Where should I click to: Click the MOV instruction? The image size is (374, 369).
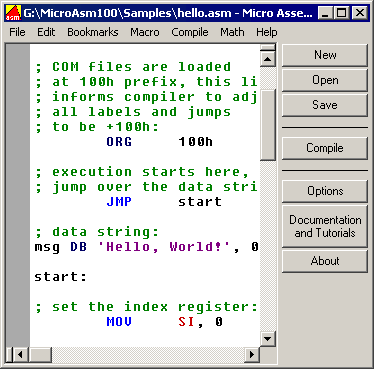[119, 322]
